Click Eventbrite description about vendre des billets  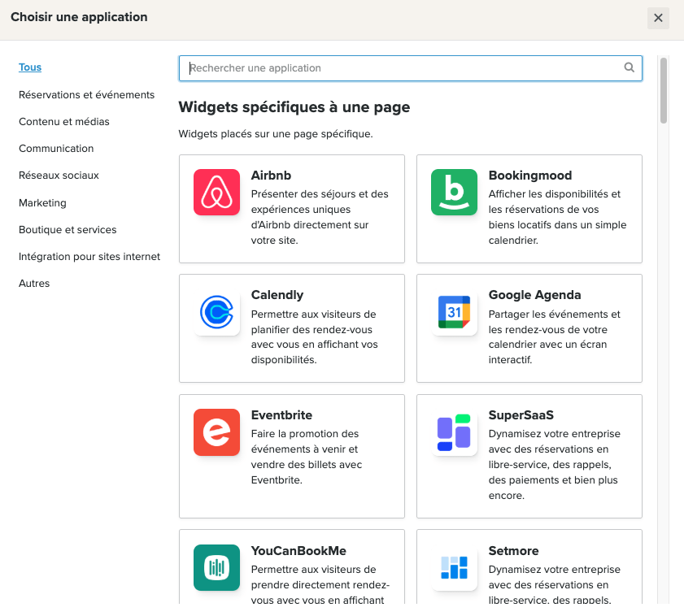307,457
